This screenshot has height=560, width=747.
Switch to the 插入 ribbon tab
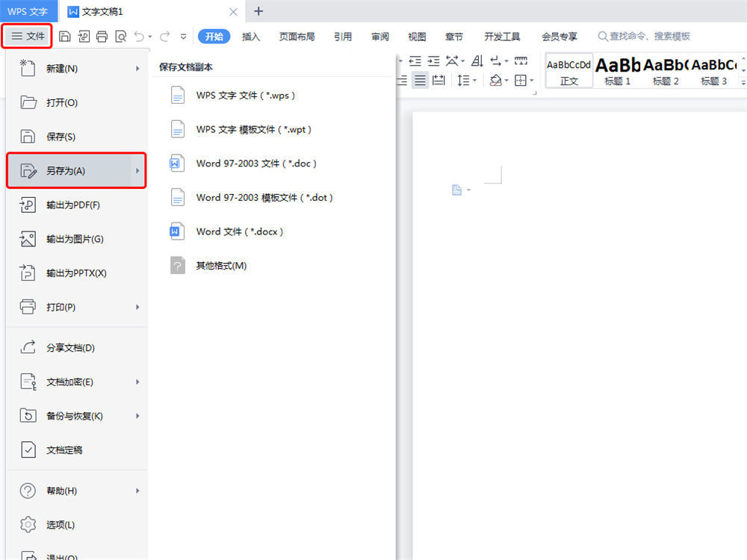pos(251,37)
